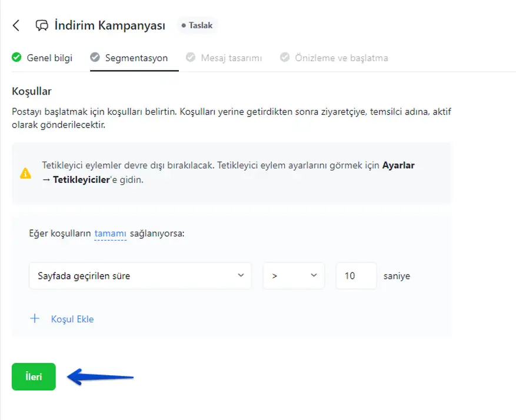The height and width of the screenshot is (420, 516).
Task: Expand the 'Sayfada geçirilen süre' dropdown
Action: click(x=140, y=275)
